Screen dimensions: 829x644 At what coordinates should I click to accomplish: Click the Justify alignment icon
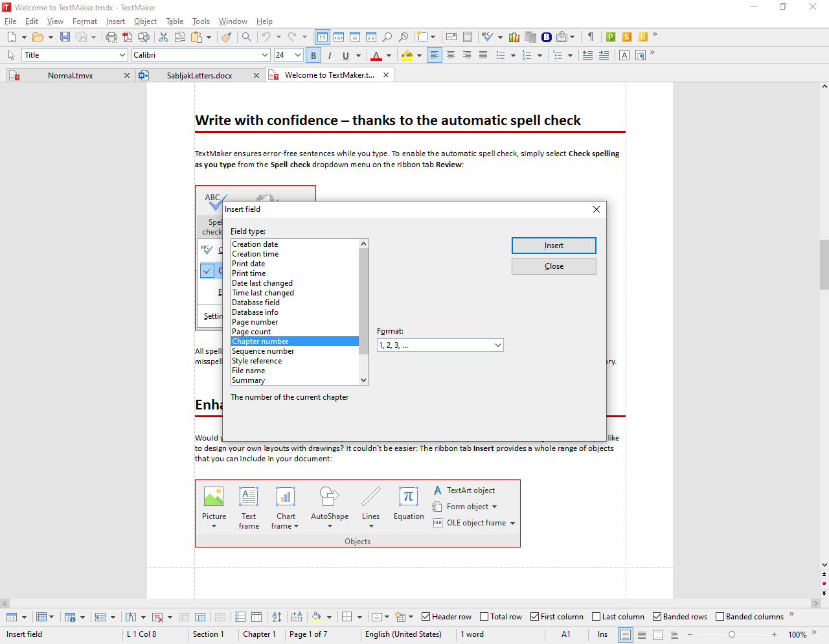483,55
